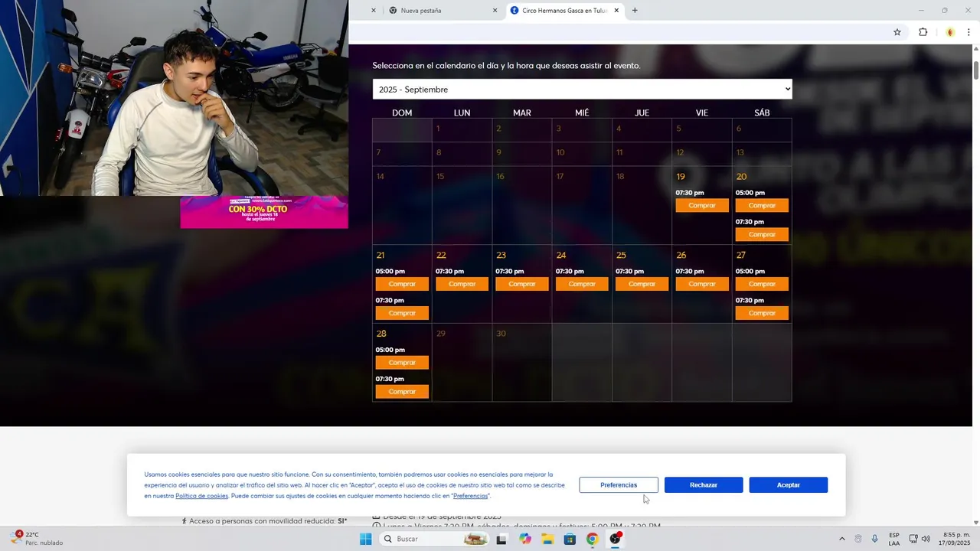Screen dimensions: 980x551
Task: Buy Sunday 28 at 05:00 pm tickets
Action: [x=402, y=362]
